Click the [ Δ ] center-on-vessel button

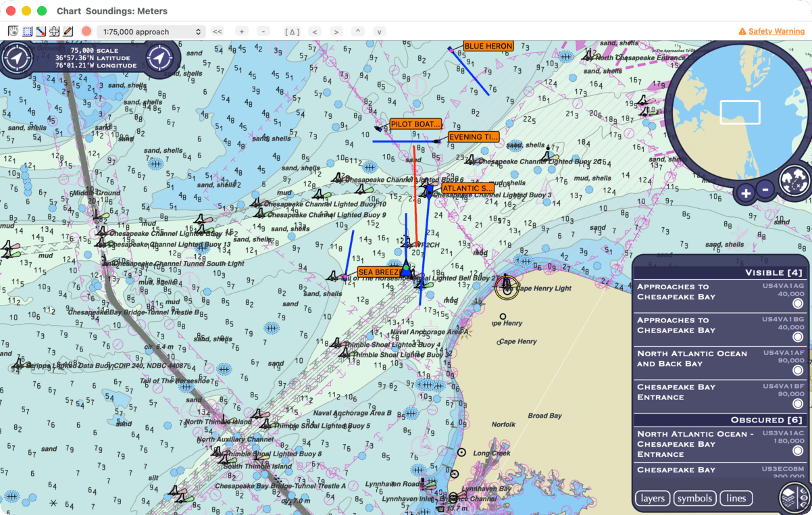(x=293, y=32)
